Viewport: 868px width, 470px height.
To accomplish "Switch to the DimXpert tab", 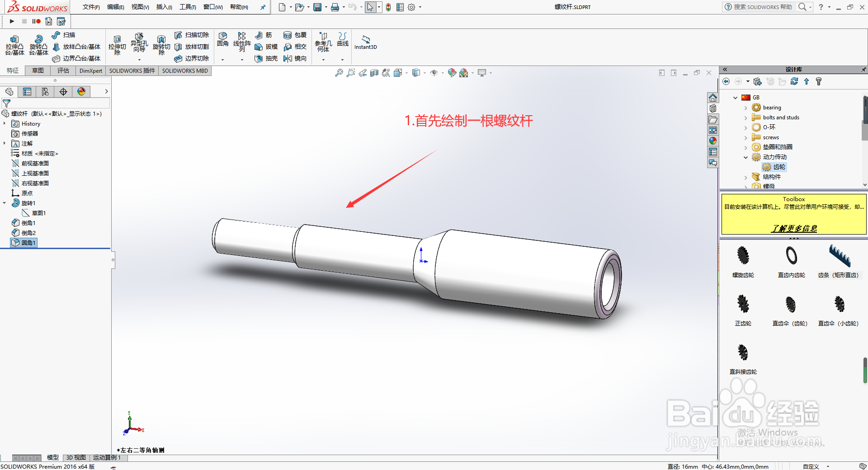I will pyautogui.click(x=91, y=70).
